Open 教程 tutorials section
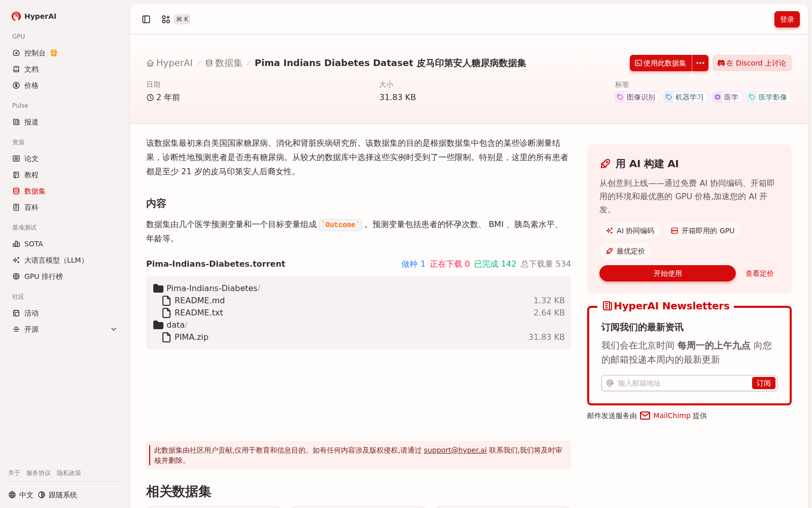 click(31, 175)
